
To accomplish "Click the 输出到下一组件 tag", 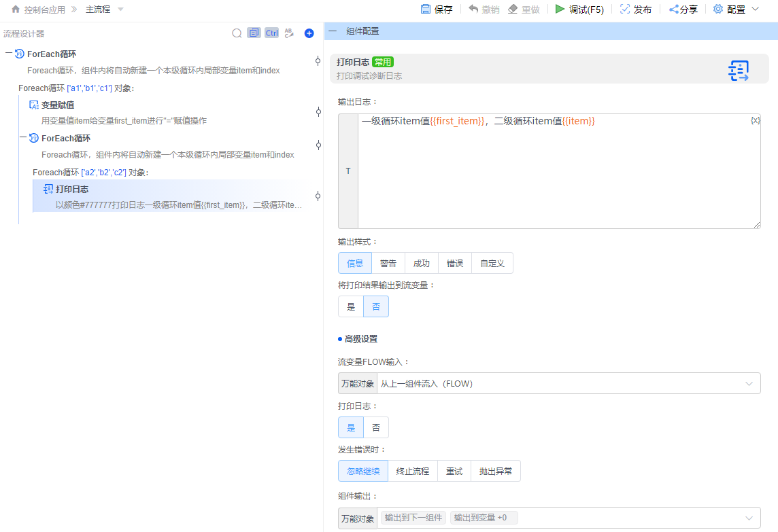I will click(413, 518).
